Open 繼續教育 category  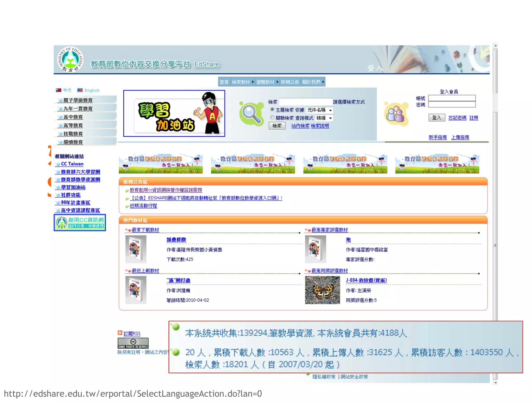click(x=73, y=142)
